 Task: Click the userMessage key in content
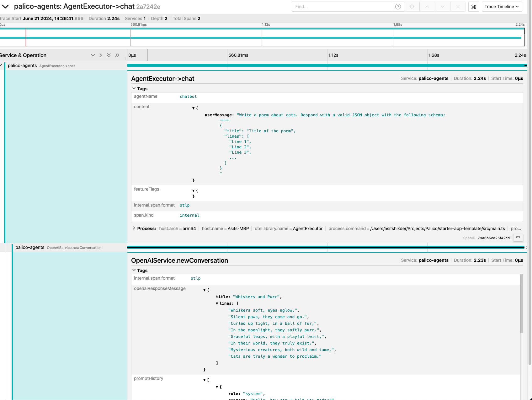pyautogui.click(x=219, y=115)
